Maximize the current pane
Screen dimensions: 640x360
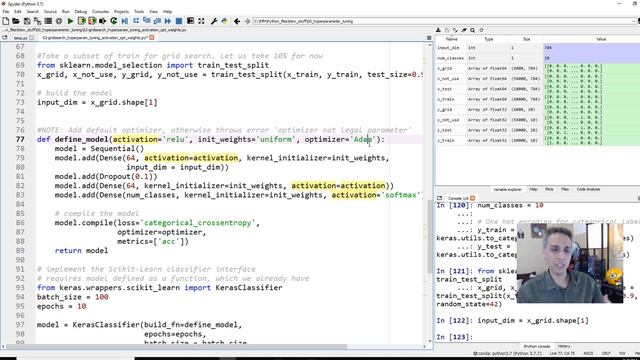click(x=190, y=21)
